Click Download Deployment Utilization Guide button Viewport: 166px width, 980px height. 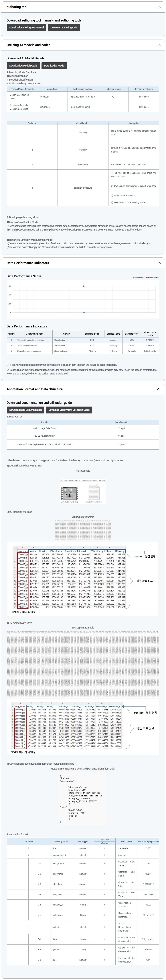(69, 410)
